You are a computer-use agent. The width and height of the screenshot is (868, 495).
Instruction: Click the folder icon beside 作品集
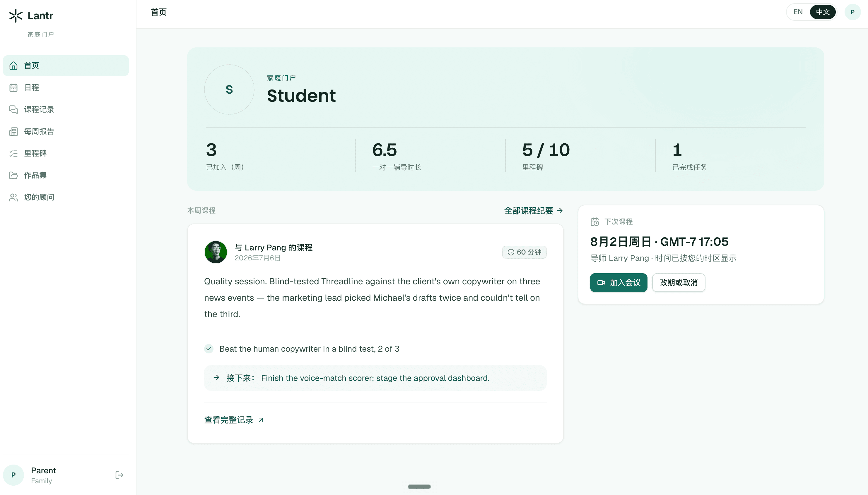13,176
